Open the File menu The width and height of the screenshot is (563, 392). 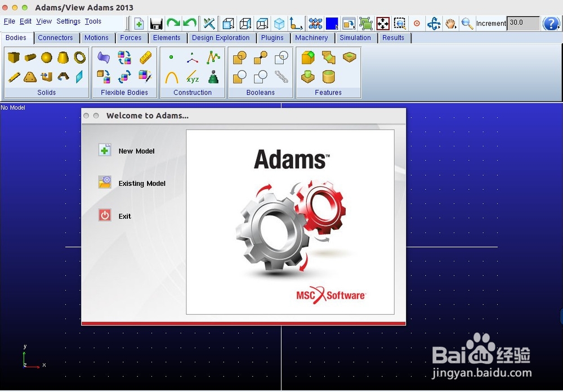[10, 21]
